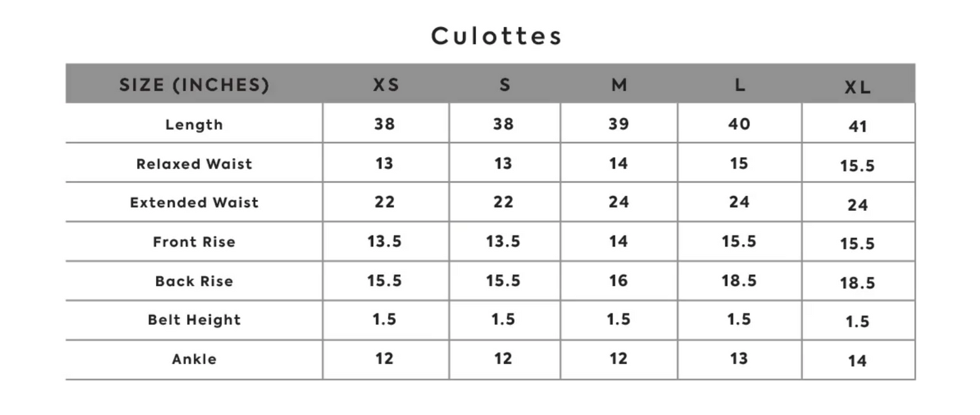
Task: Click the Front Rise row label
Action: click(x=194, y=242)
